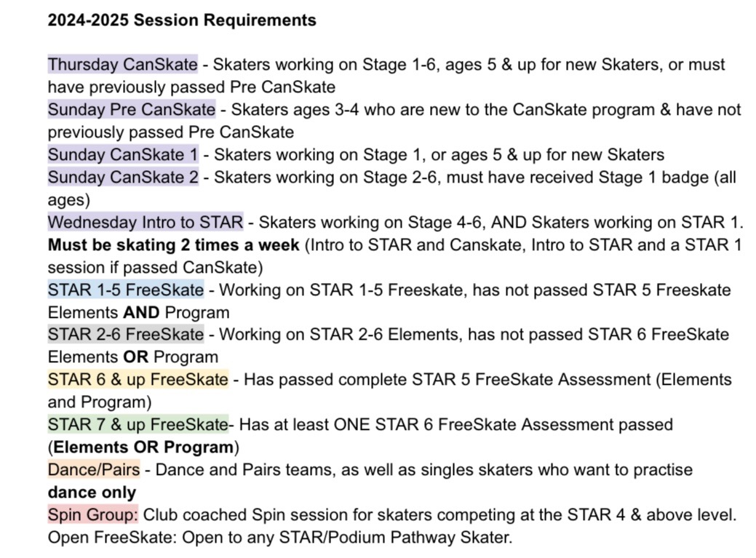This screenshot has width=756, height=558.
Task: Click the bold AND after Elements in STAR 1-5
Action: tap(141, 312)
